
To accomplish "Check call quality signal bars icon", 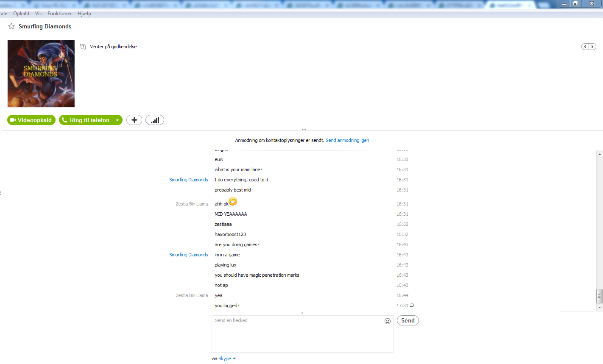I will tap(155, 120).
